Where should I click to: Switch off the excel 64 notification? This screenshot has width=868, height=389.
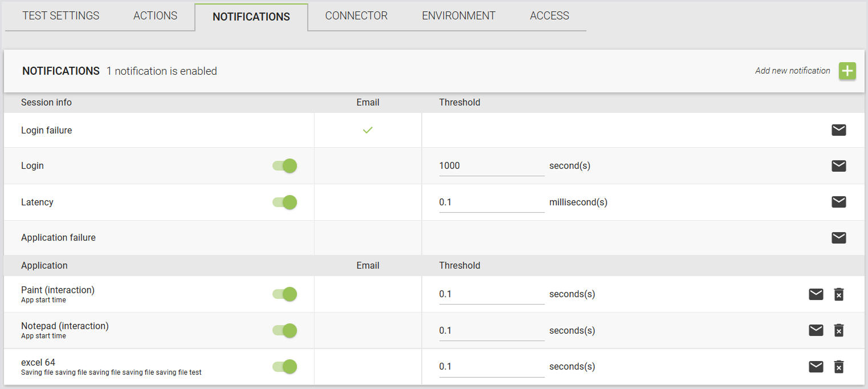285,366
